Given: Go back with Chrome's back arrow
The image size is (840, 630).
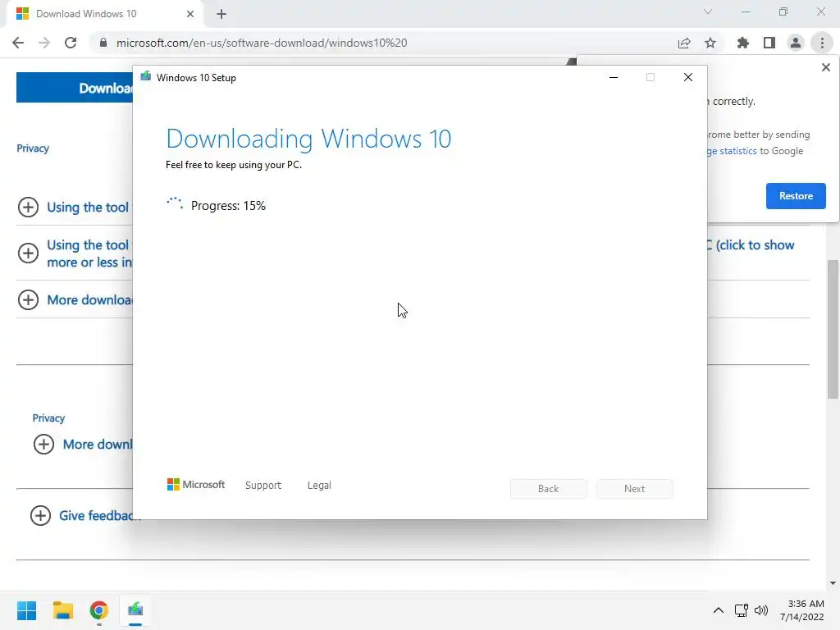Looking at the screenshot, I should tap(18, 43).
